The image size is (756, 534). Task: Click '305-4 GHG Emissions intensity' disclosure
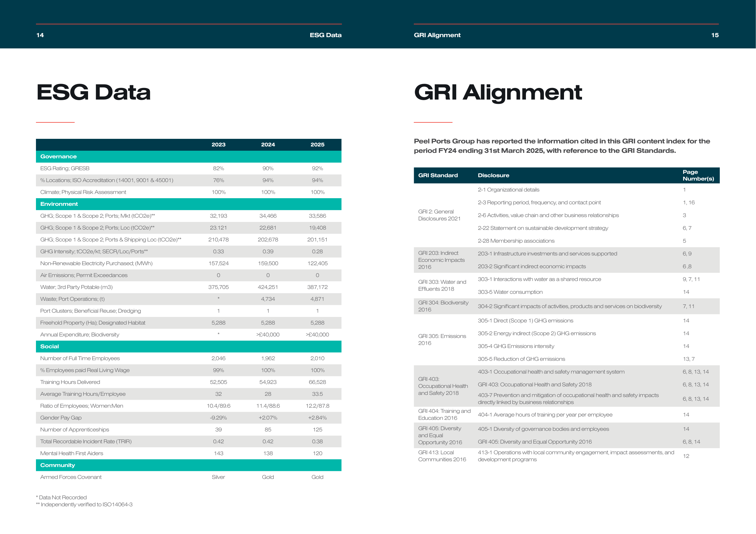click(516, 346)
